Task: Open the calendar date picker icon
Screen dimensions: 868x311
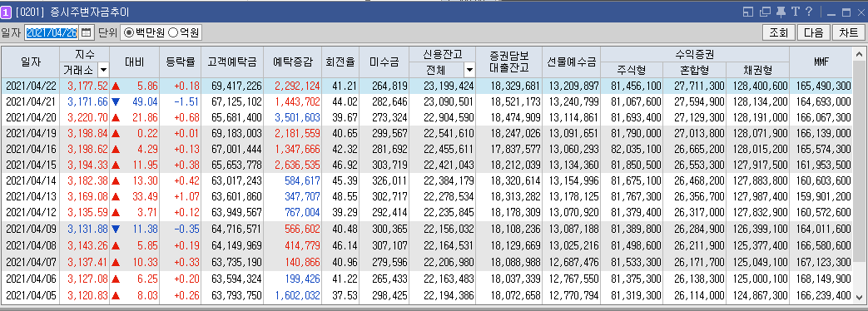Action: coord(86,32)
